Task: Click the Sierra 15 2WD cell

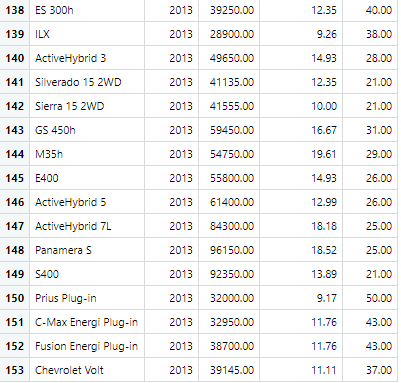Action: pyautogui.click(x=87, y=106)
